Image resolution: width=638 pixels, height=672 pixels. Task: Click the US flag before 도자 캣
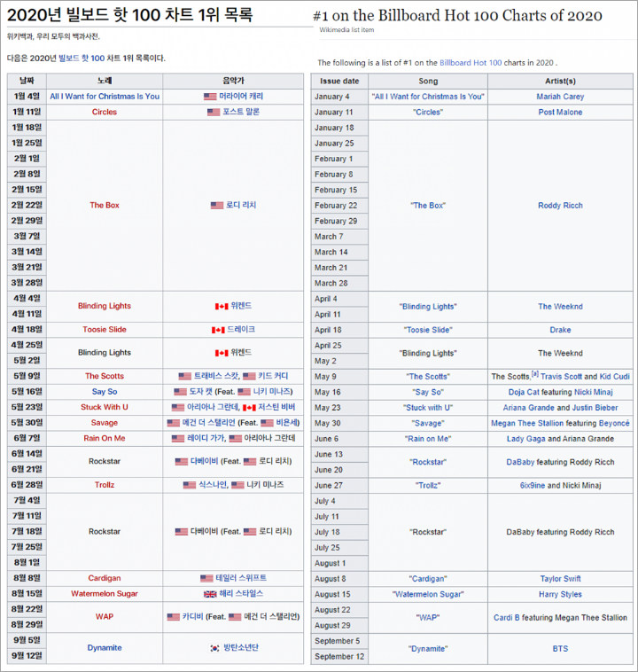180,392
